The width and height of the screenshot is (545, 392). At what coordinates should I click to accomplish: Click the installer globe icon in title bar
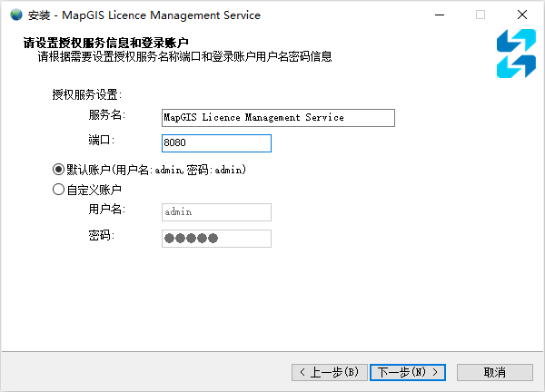(x=15, y=15)
